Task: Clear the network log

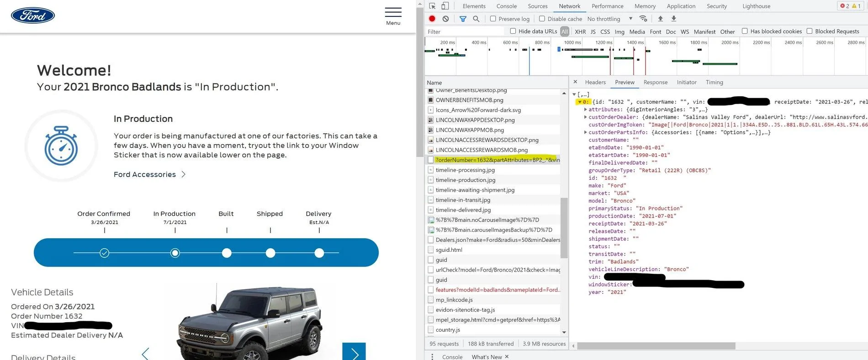Action: point(445,19)
